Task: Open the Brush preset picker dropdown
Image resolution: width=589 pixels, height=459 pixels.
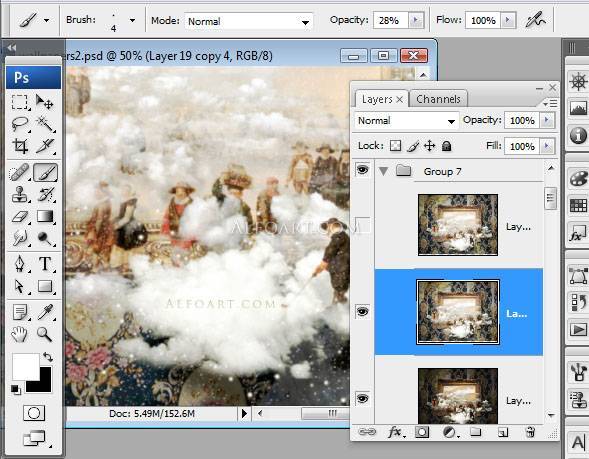Action: pos(132,20)
